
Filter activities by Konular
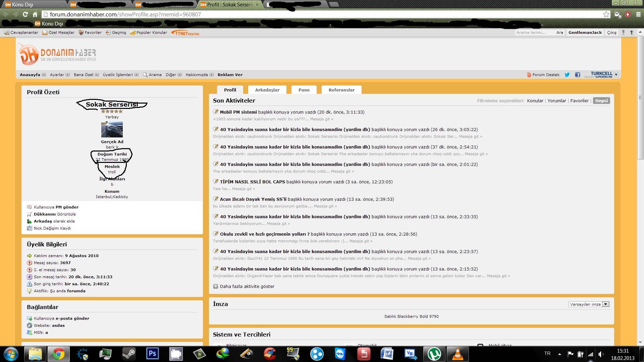(x=535, y=101)
